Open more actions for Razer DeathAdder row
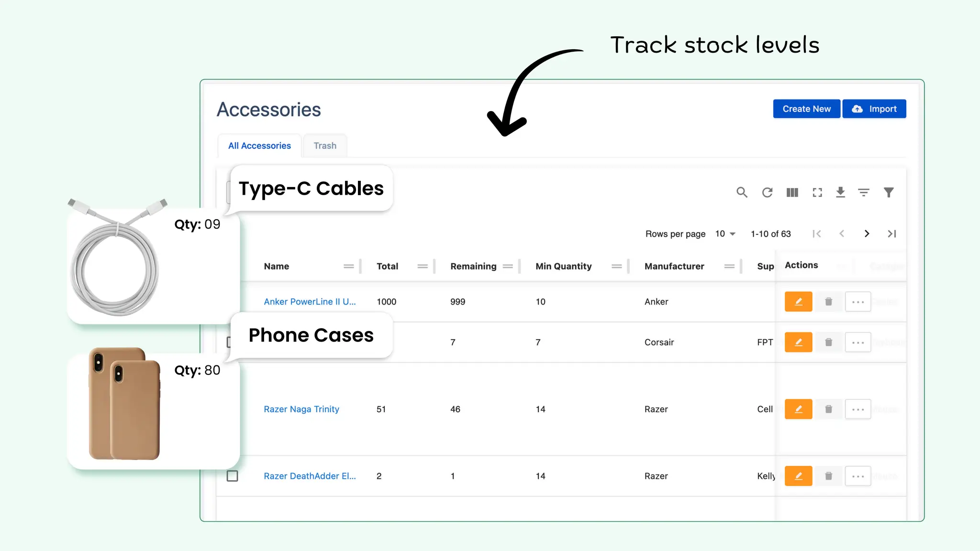 (857, 476)
